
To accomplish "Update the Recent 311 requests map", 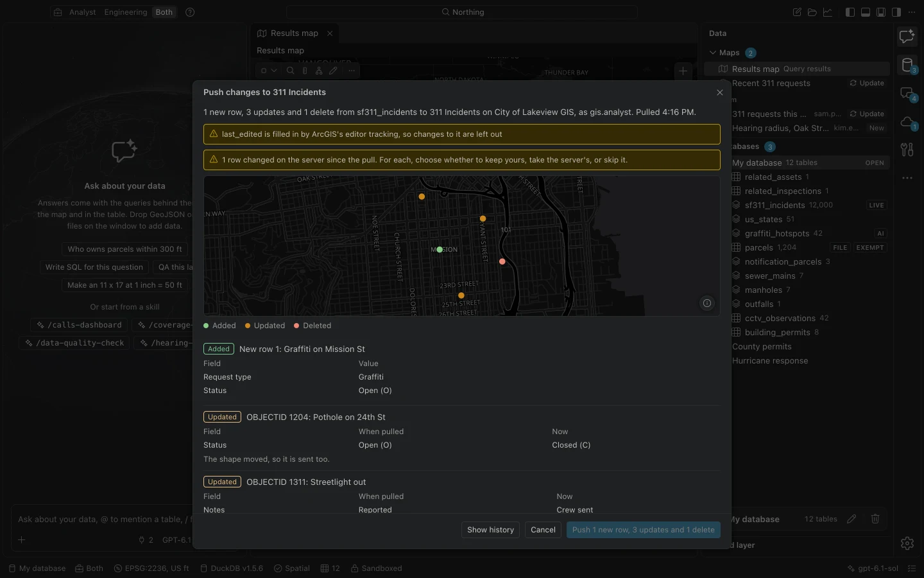I will (867, 83).
